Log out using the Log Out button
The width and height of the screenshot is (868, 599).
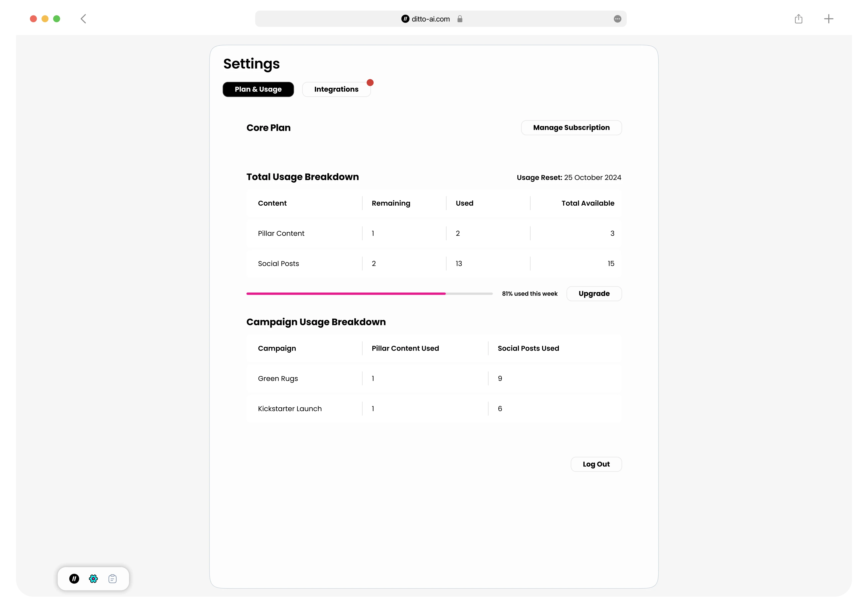[596, 464]
